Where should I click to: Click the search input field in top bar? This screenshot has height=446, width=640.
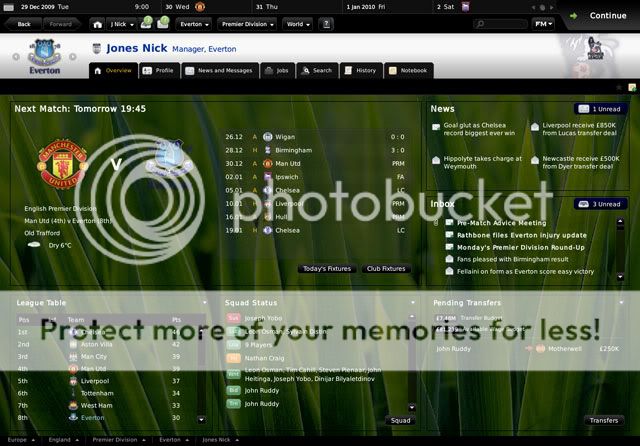500,23
